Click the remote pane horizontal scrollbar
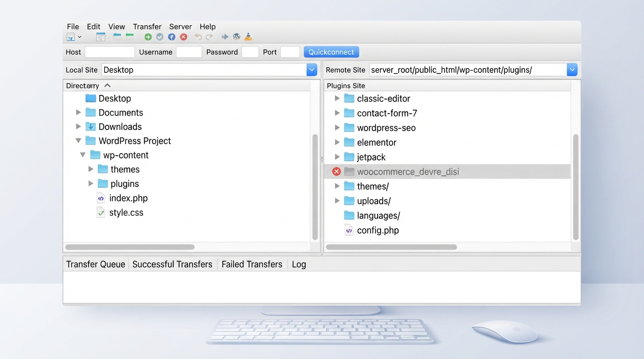This screenshot has width=644, height=359. click(391, 247)
